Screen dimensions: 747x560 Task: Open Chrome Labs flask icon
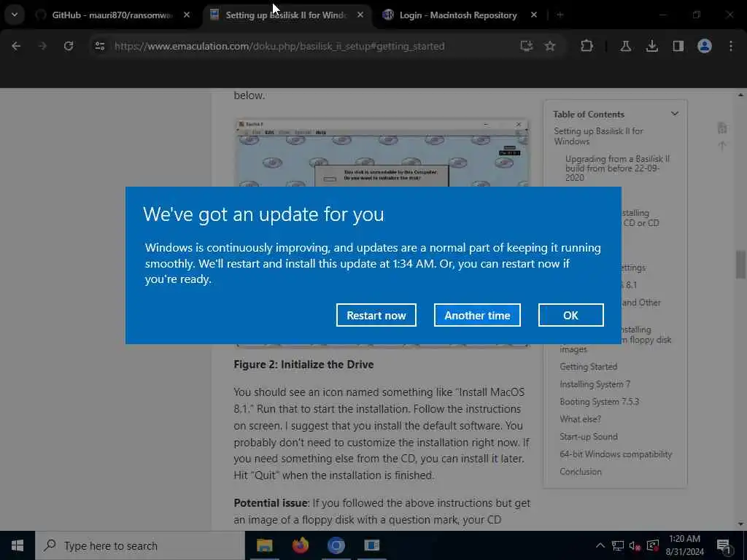point(625,46)
